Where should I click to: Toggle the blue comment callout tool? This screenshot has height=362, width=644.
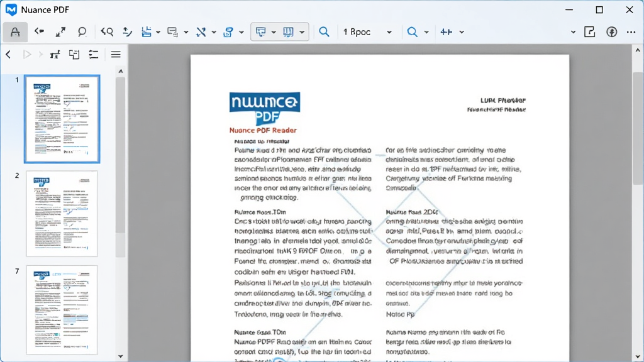click(261, 31)
